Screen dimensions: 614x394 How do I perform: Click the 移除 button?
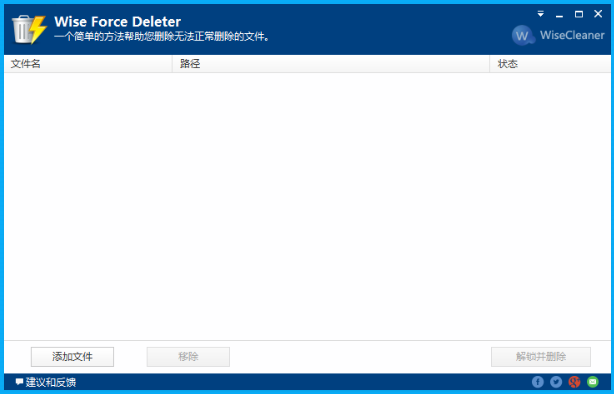click(188, 357)
